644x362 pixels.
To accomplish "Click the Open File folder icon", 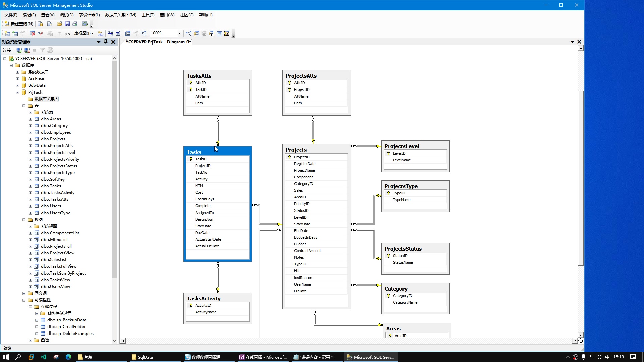I will coord(59,24).
